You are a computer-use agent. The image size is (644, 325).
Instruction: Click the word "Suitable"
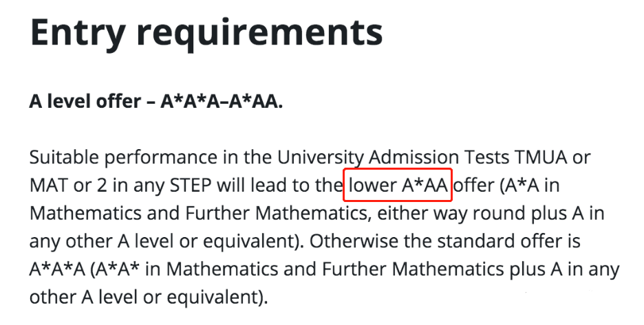coord(65,157)
